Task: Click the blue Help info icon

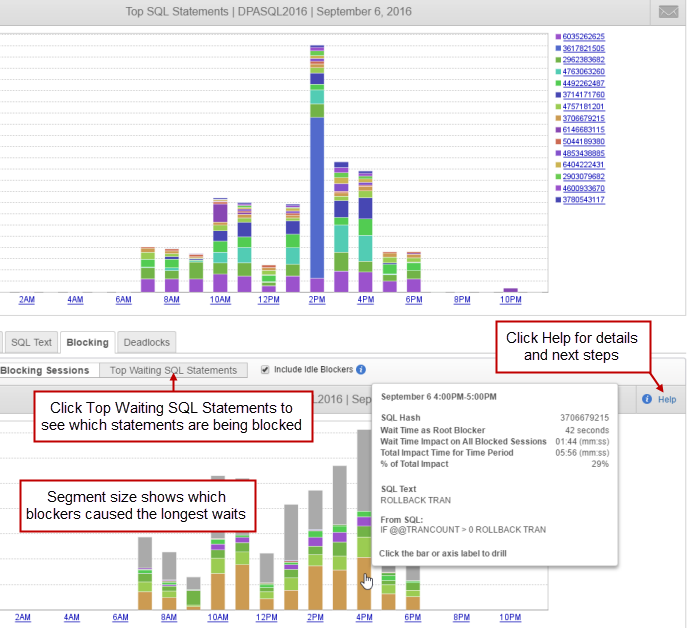Action: pos(647,399)
